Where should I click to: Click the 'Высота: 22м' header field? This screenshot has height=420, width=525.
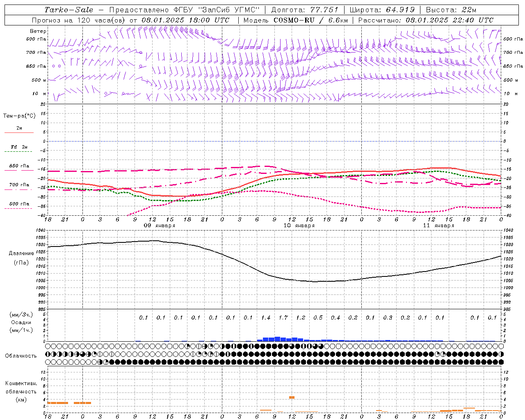[451, 10]
